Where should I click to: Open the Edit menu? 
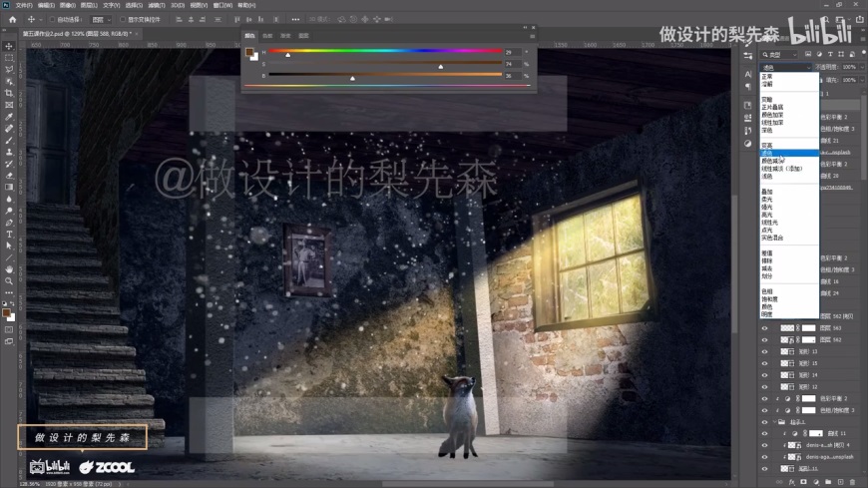tap(45, 5)
